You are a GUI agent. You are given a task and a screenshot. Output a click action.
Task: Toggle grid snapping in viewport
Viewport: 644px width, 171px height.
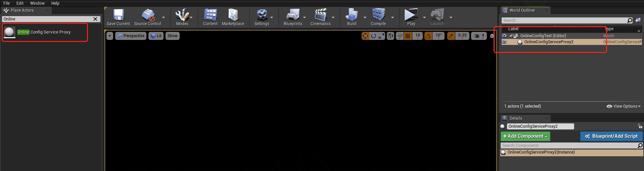[x=408, y=36]
